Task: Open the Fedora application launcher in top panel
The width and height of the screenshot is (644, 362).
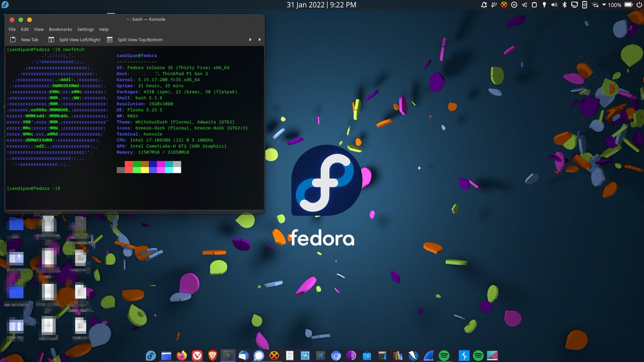Action: point(5,5)
